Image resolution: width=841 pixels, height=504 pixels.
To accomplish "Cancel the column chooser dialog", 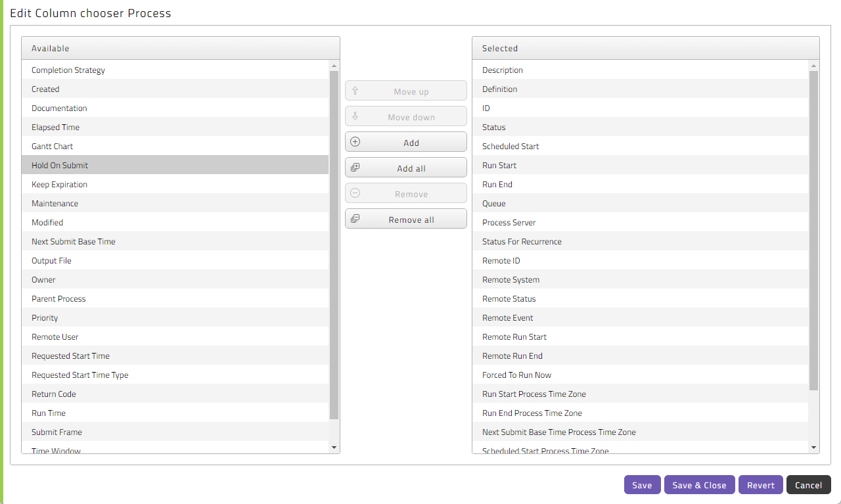I will 808,485.
